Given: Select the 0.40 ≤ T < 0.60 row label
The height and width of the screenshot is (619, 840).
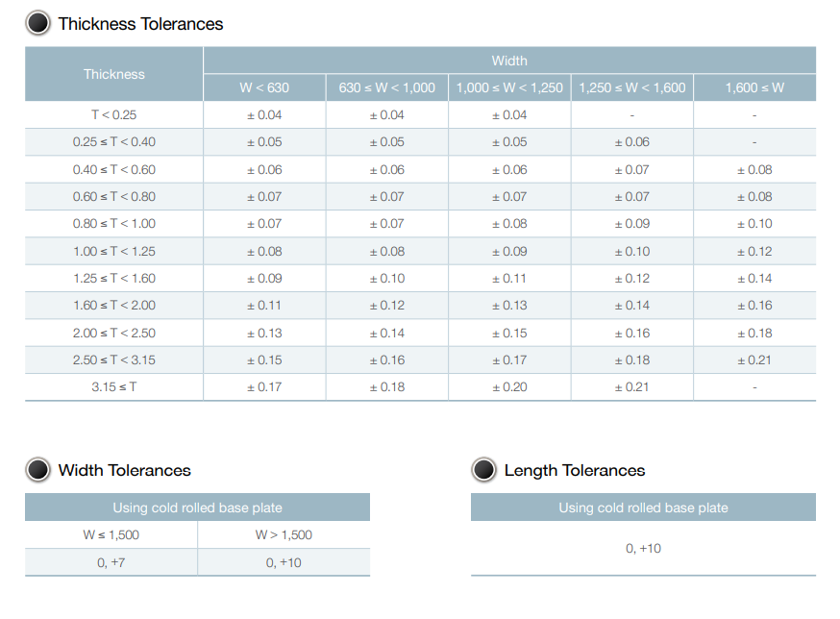Looking at the screenshot, I should [x=114, y=170].
